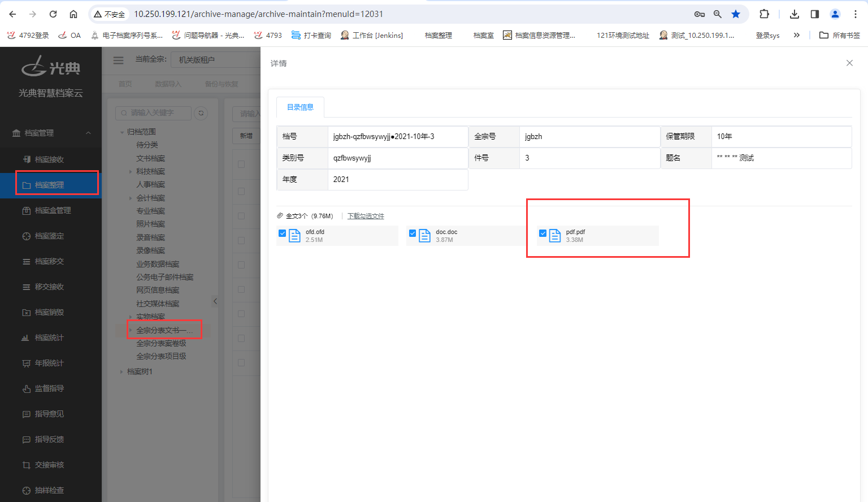Click the 档案统计 chart icon
The height and width of the screenshot is (502, 868).
click(25, 337)
